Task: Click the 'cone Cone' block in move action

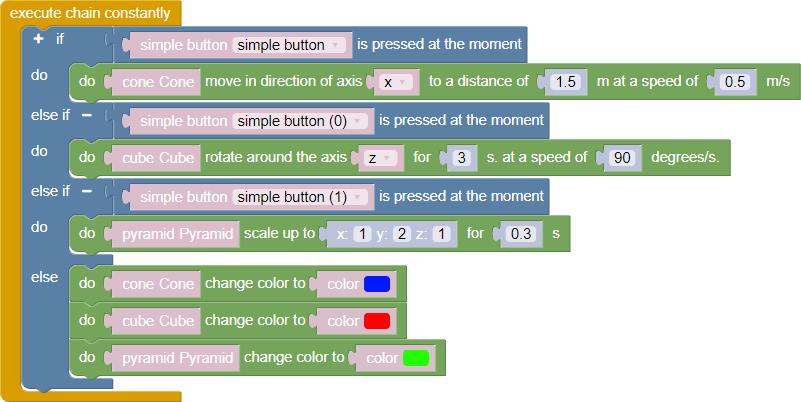Action: click(x=154, y=82)
